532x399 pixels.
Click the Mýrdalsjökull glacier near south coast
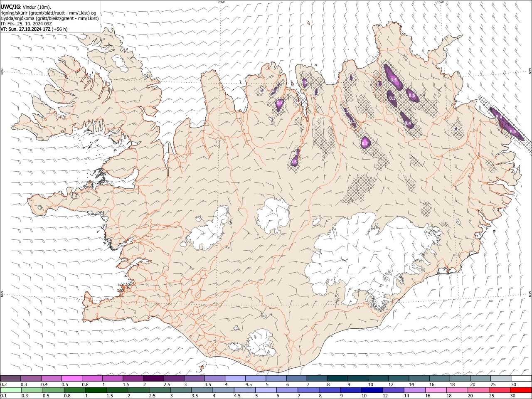tap(261, 344)
